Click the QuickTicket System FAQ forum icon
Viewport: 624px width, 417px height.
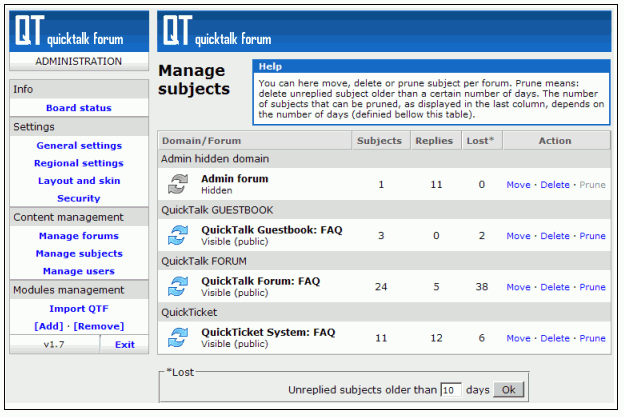click(x=177, y=338)
